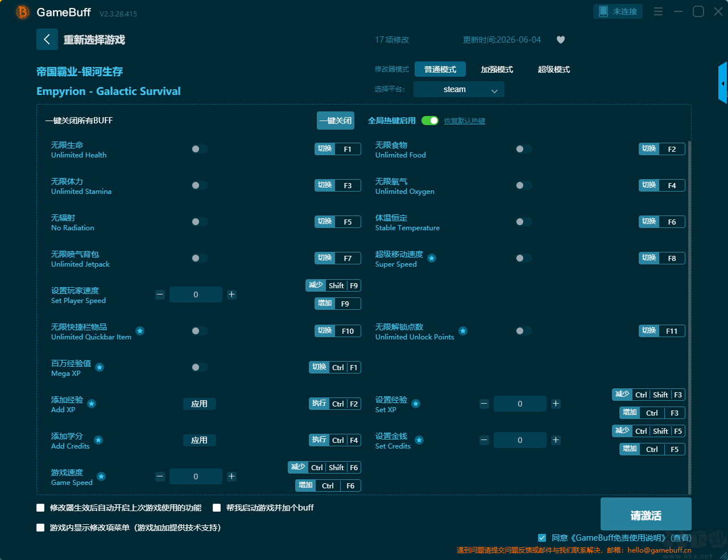Switch to 加强模式 tab
The image size is (728, 560).
497,69
